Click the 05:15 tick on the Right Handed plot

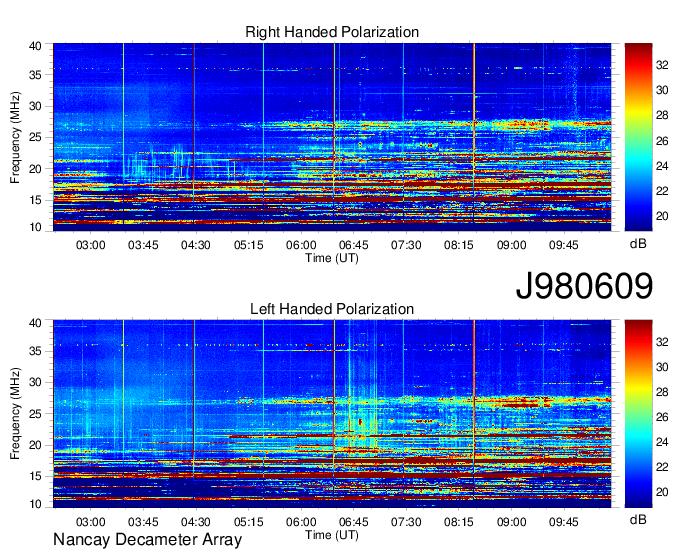[248, 245]
